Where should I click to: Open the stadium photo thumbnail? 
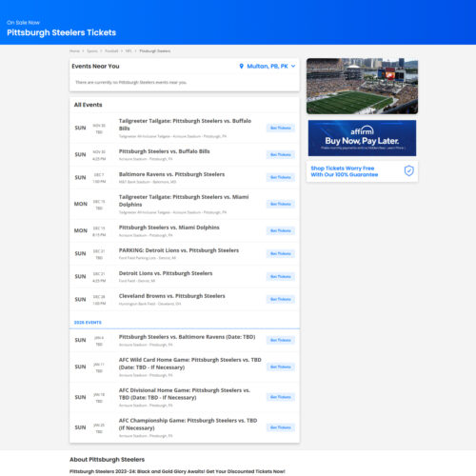pyautogui.click(x=362, y=86)
